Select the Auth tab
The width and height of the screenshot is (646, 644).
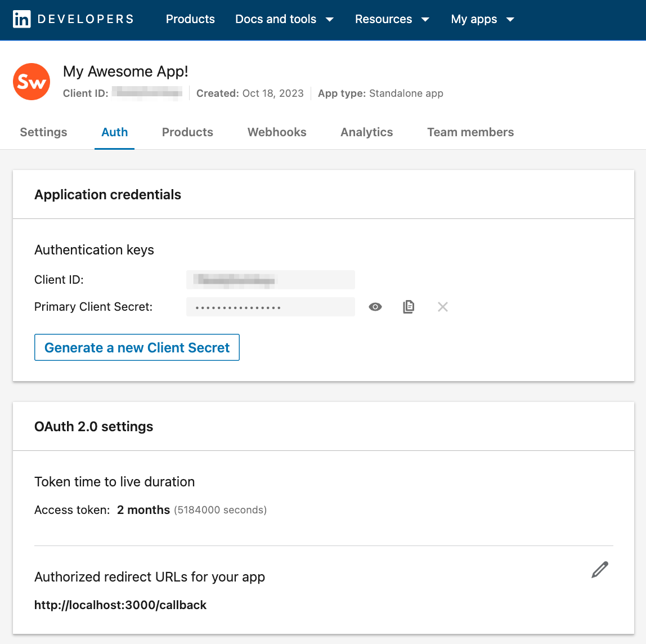[115, 132]
